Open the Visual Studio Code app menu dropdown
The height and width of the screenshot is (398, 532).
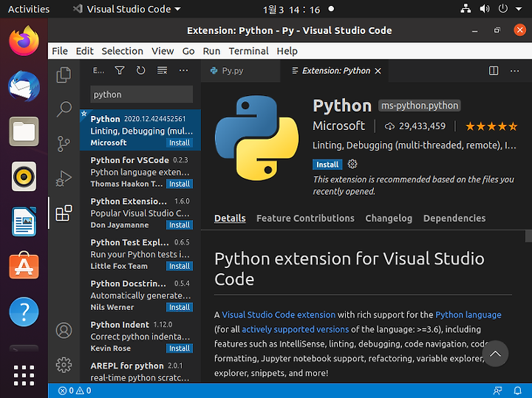click(x=127, y=9)
